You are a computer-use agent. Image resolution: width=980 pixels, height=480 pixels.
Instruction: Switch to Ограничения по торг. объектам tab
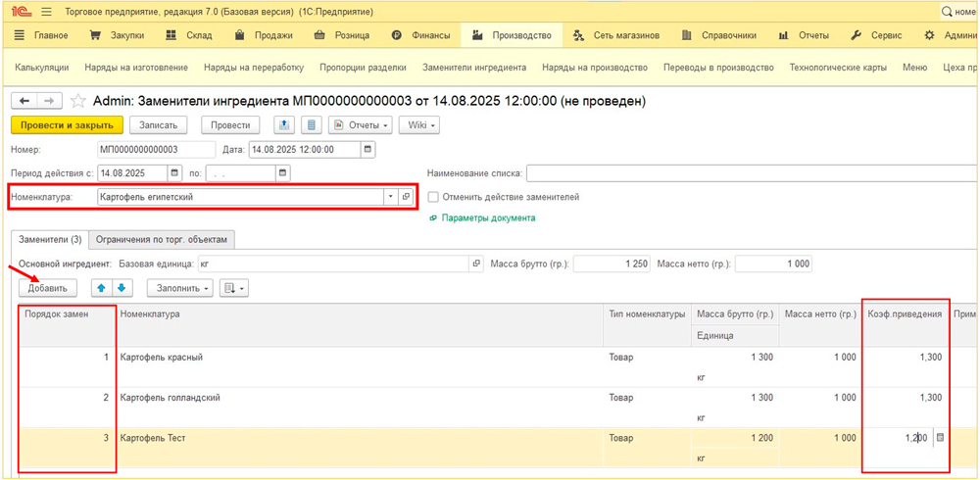click(162, 239)
